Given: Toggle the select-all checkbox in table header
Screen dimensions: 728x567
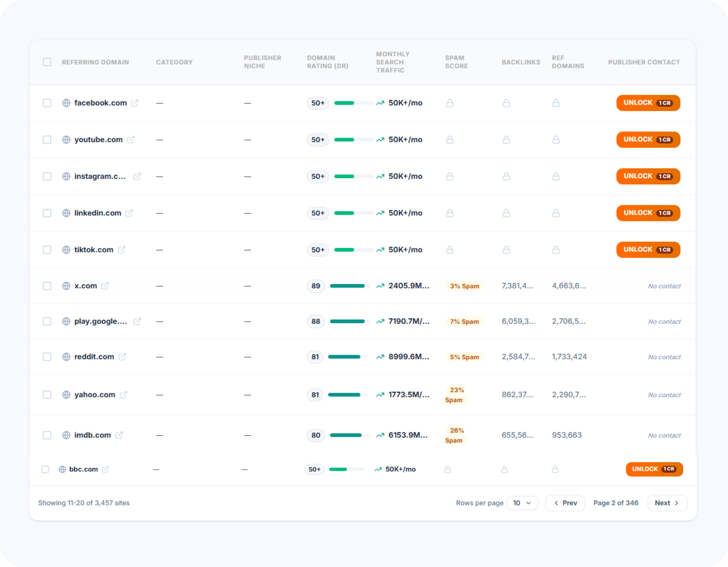Looking at the screenshot, I should tap(47, 62).
